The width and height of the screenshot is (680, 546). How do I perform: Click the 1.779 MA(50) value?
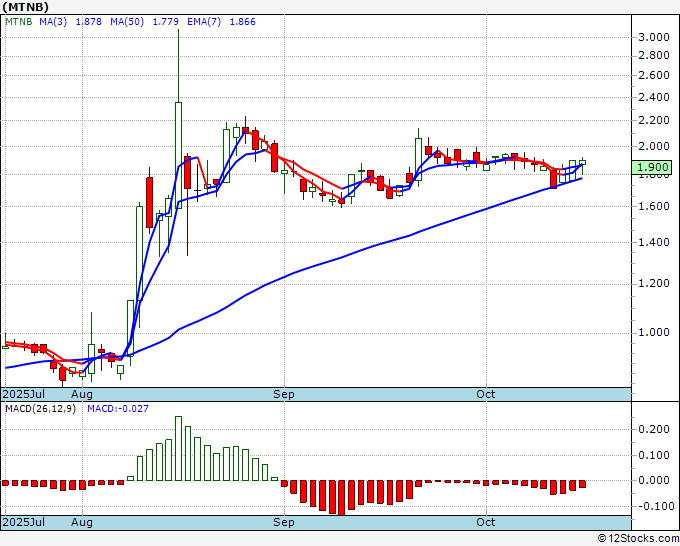pyautogui.click(x=166, y=22)
